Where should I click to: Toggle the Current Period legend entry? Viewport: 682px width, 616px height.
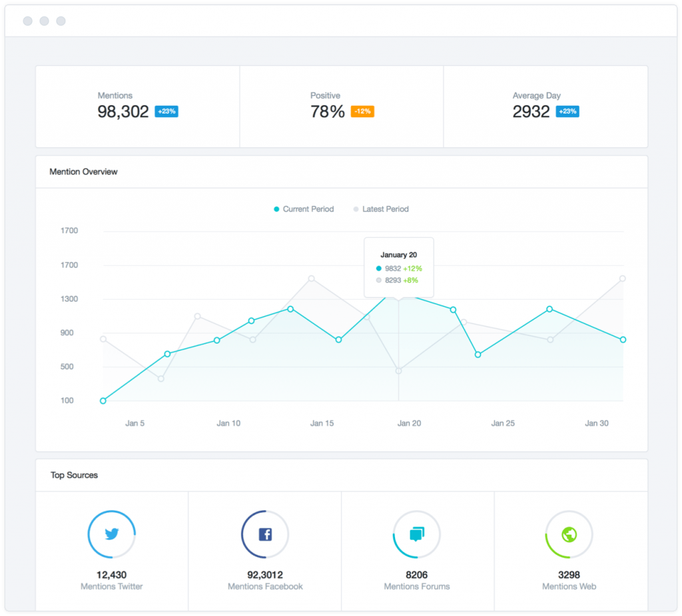(304, 208)
